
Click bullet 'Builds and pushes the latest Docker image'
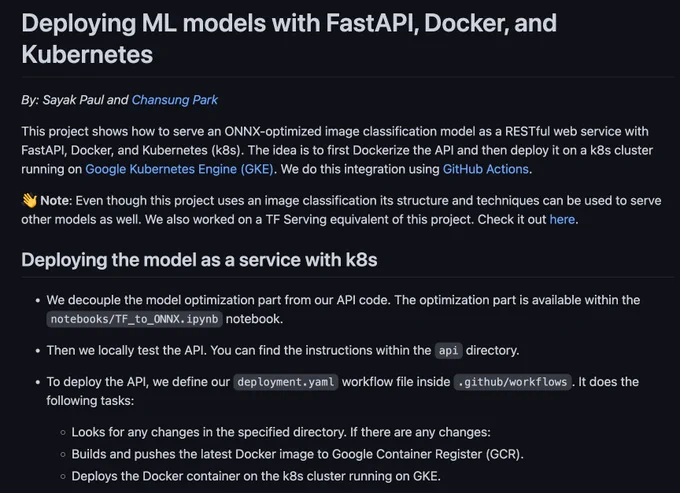point(298,454)
